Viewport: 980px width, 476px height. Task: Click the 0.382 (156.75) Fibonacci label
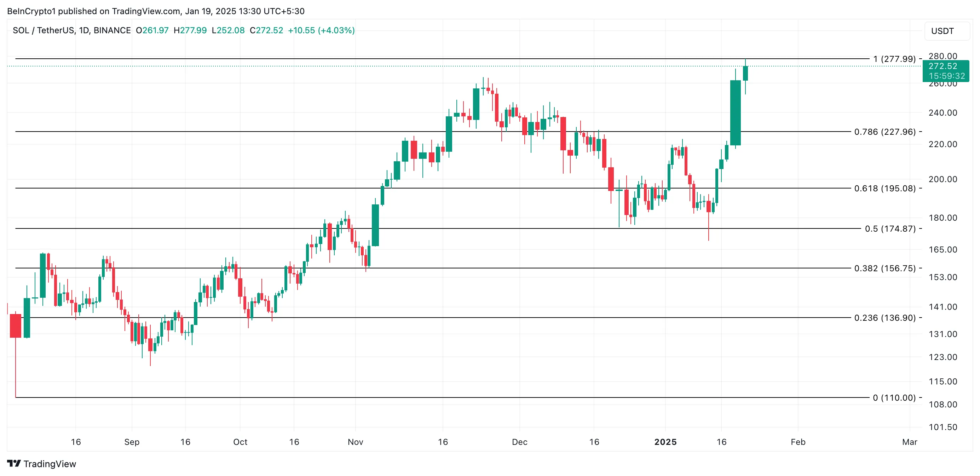pos(884,268)
